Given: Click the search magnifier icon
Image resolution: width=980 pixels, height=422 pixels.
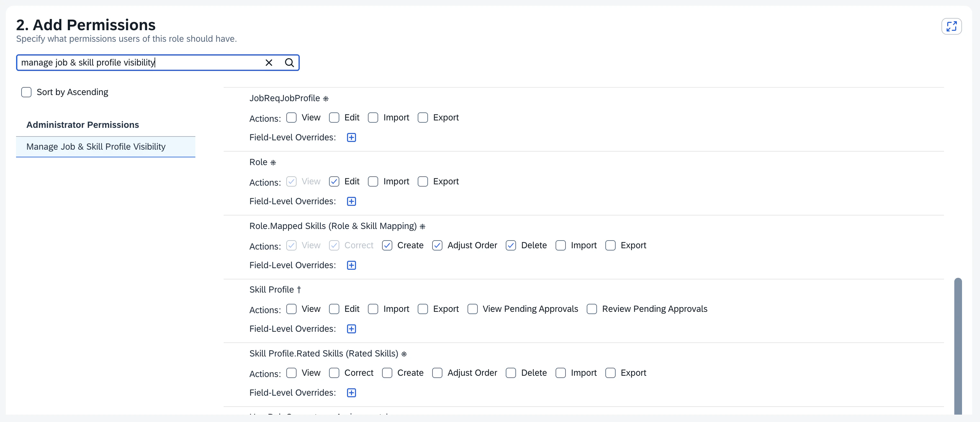Looking at the screenshot, I should point(289,63).
